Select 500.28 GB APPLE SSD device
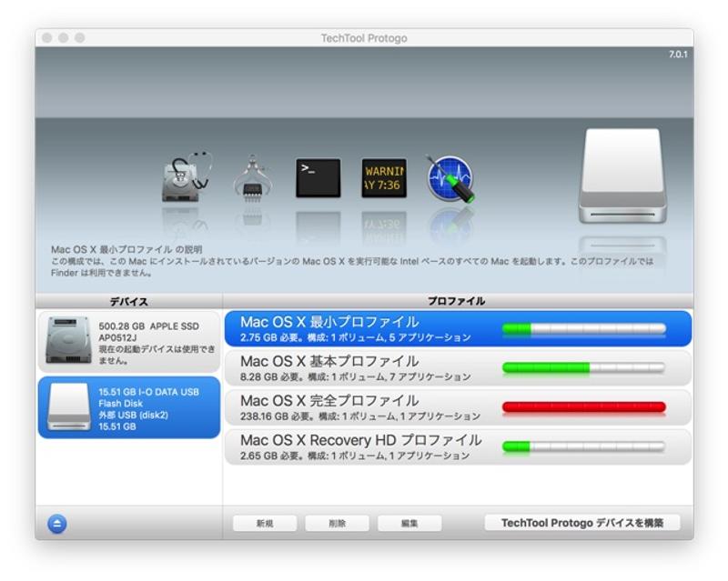 [x=129, y=342]
